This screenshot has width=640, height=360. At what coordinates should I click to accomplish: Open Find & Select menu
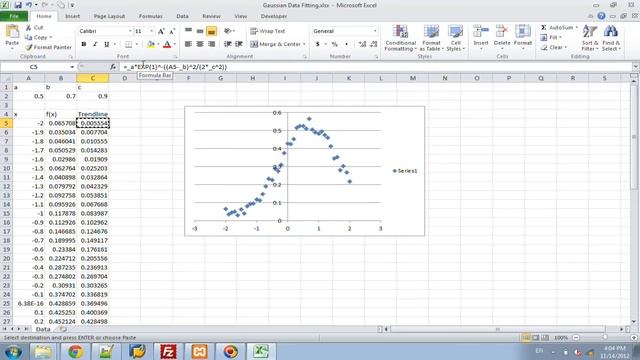coord(611,38)
